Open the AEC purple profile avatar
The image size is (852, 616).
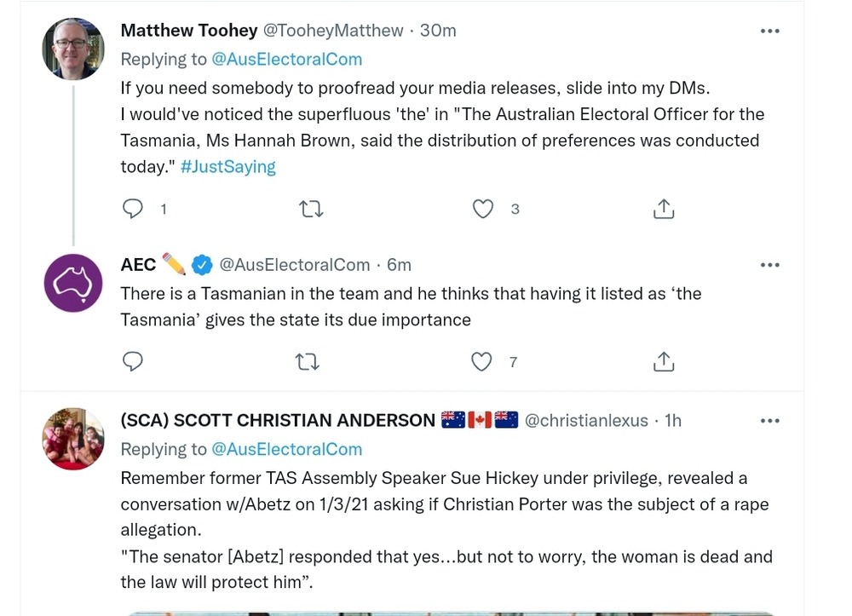73,282
